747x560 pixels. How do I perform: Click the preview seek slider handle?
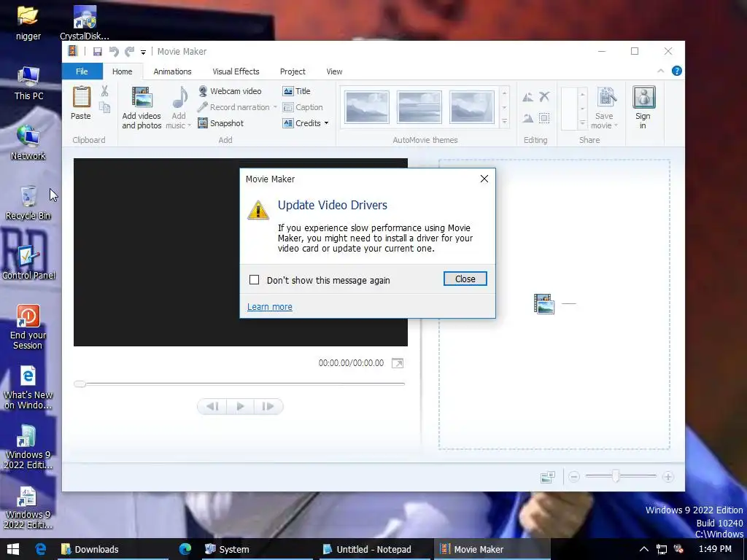(80, 384)
